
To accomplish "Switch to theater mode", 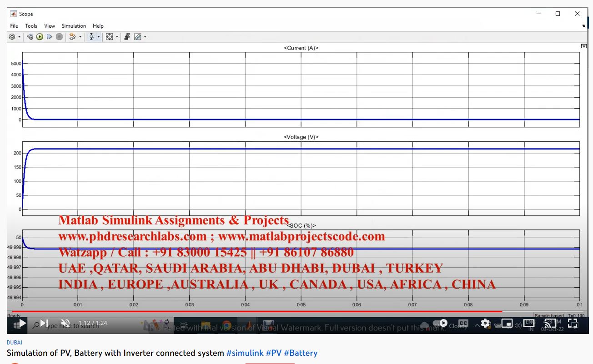I will click(529, 324).
